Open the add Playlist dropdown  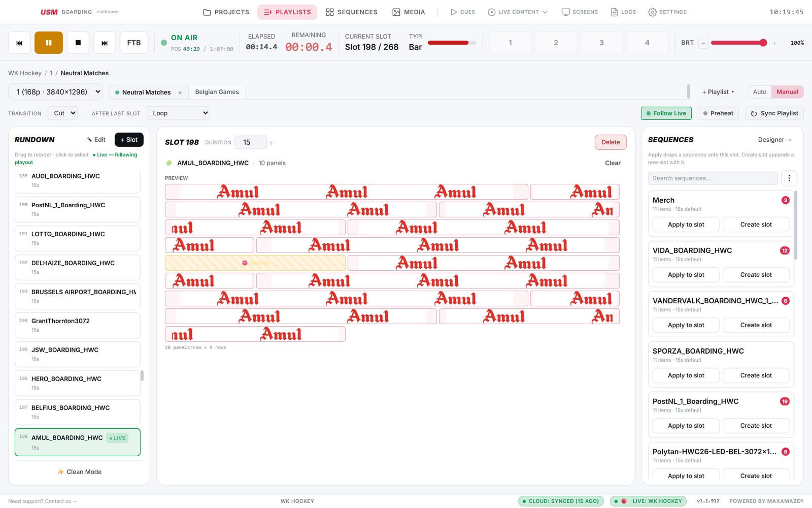coord(718,92)
